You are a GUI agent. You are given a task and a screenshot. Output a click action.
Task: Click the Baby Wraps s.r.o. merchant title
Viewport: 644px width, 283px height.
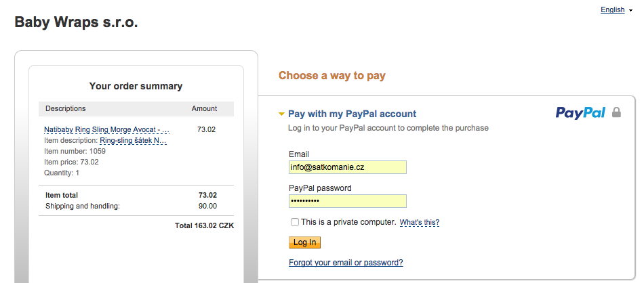(76, 22)
